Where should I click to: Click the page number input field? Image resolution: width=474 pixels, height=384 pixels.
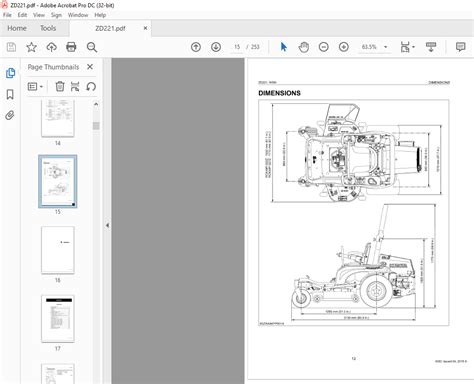(x=237, y=47)
